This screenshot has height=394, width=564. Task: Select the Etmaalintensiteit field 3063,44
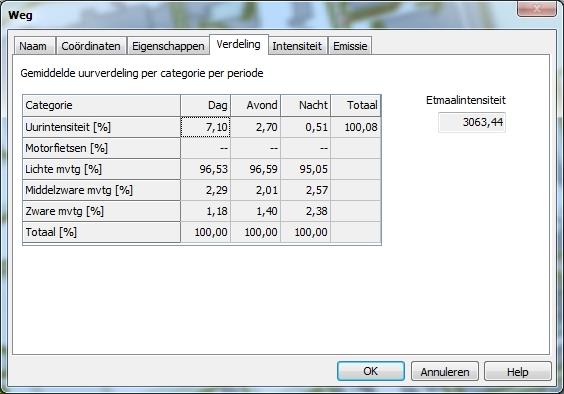(x=472, y=122)
